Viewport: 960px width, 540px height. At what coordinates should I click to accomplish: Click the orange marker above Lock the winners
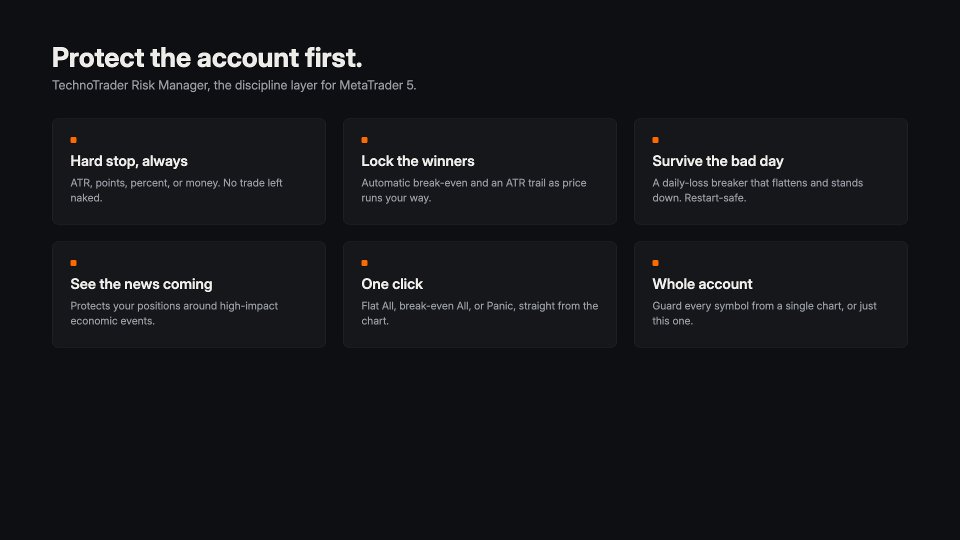click(364, 140)
